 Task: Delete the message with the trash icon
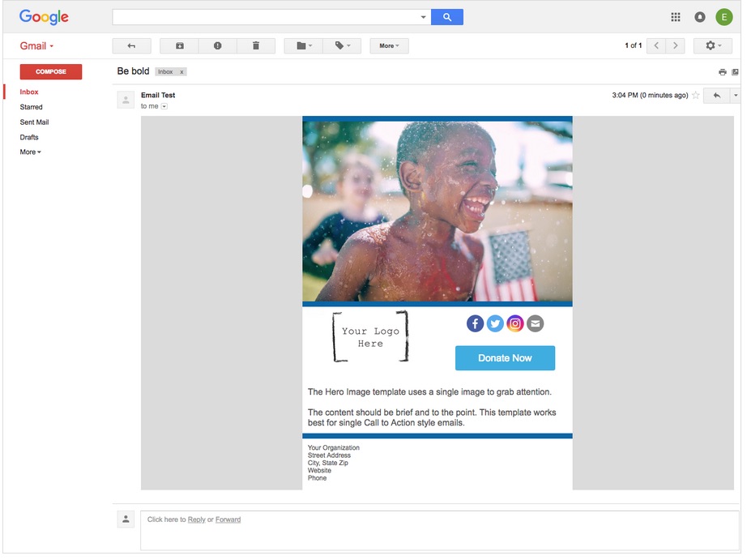pos(256,45)
